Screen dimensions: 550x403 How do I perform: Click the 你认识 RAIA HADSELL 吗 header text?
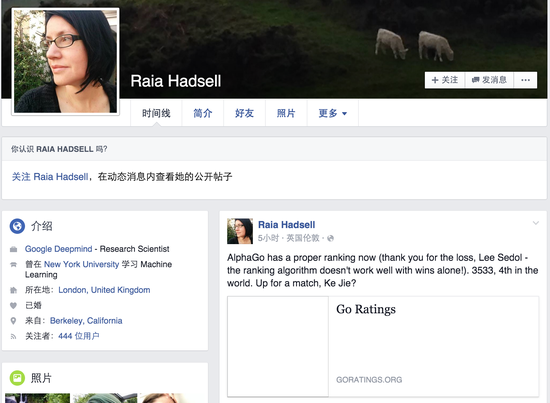[59, 149]
